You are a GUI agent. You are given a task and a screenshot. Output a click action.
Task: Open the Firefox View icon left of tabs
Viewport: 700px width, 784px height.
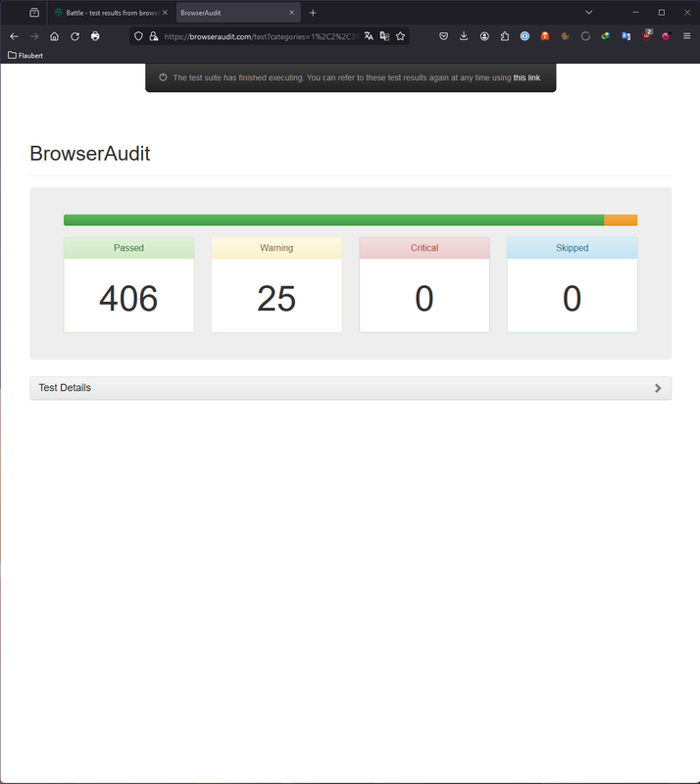pos(34,13)
